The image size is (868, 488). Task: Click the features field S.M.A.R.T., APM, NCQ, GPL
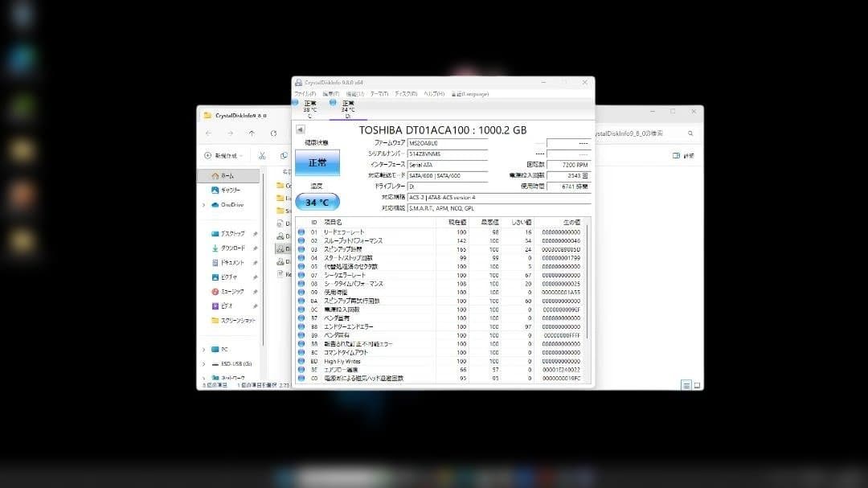pyautogui.click(x=499, y=208)
